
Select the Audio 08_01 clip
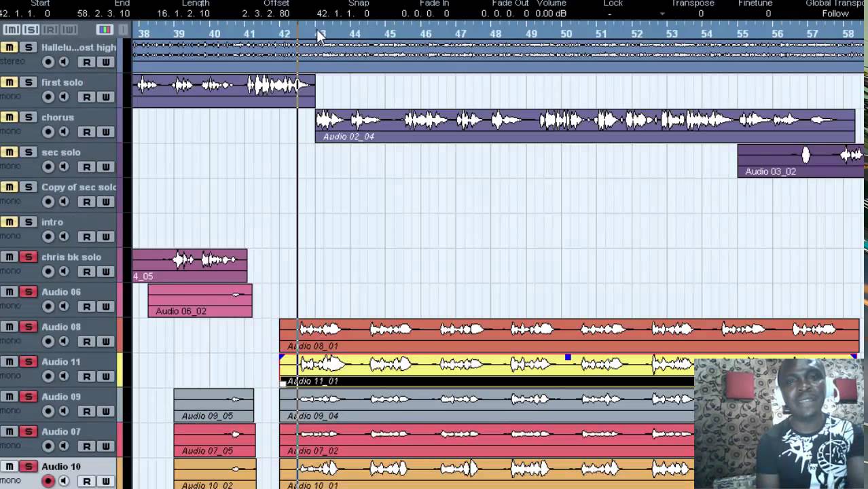point(569,336)
